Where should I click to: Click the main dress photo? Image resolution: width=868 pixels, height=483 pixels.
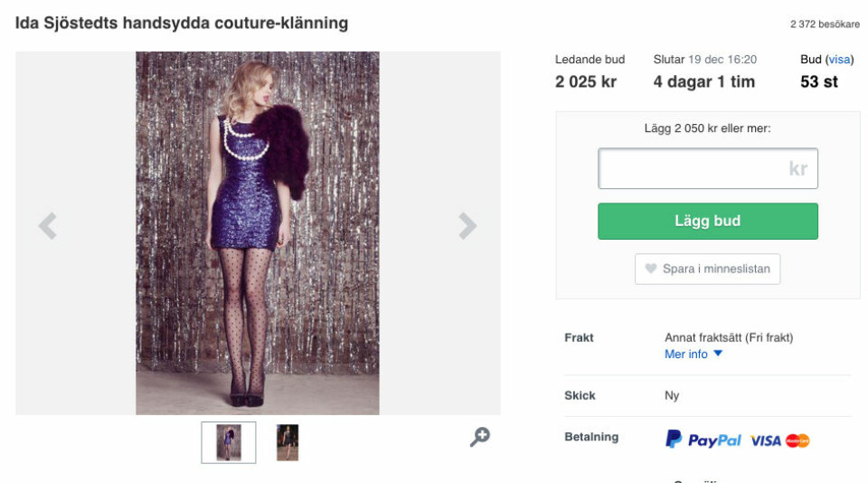pyautogui.click(x=258, y=232)
